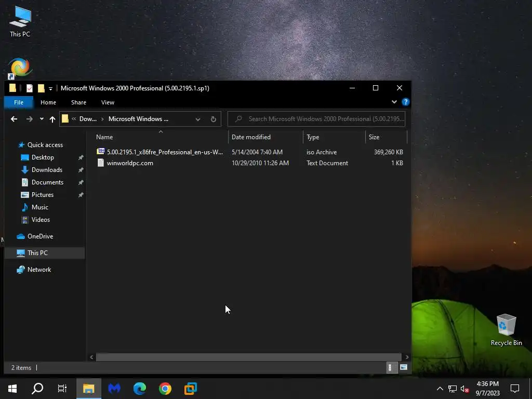Click the folder icon in the address bar
This screenshot has height=399, width=532.
(65, 119)
